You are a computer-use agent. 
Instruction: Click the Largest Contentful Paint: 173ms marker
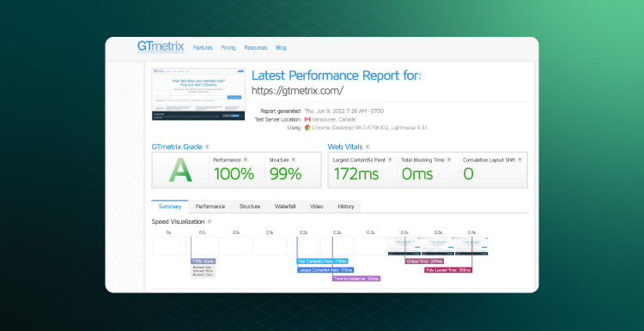point(325,270)
